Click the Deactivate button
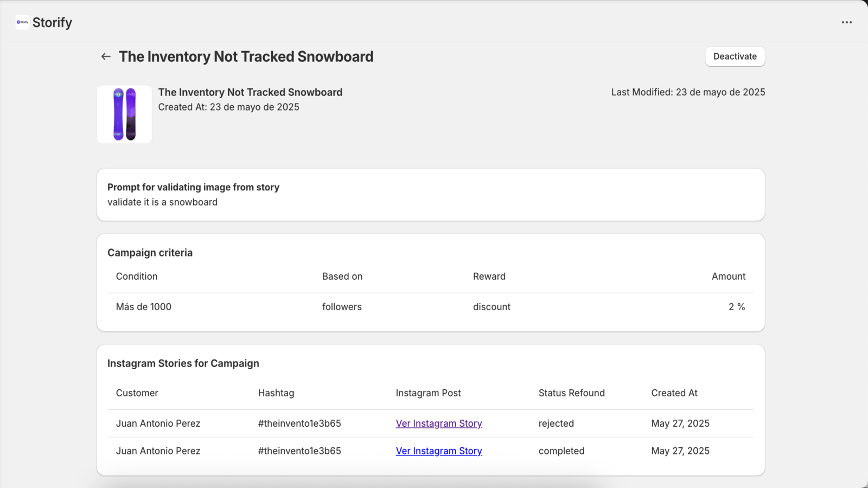 coord(735,56)
